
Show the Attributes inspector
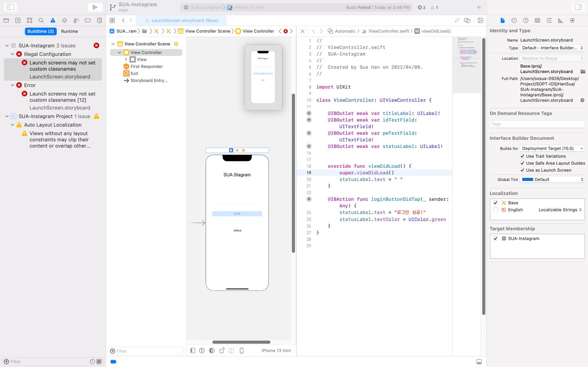(549, 20)
